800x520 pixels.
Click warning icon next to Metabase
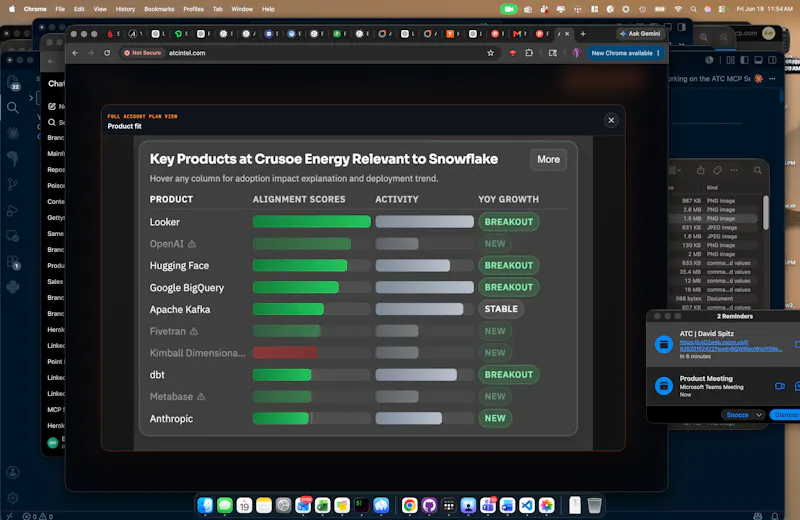201,397
